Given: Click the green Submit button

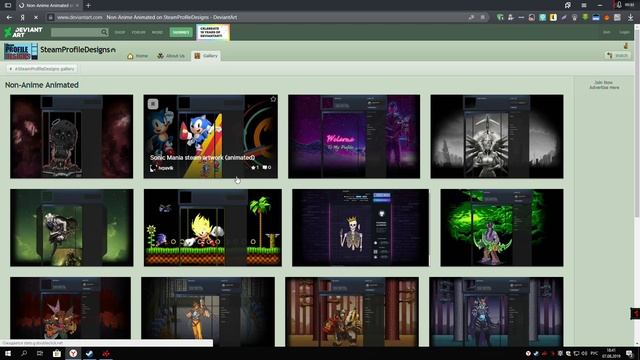Looking at the screenshot, I should point(181,32).
